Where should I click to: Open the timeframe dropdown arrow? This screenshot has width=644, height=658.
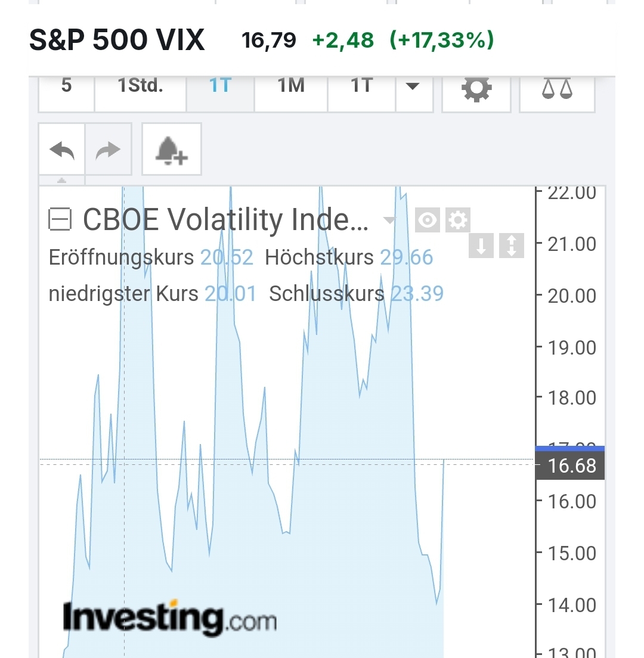(412, 86)
